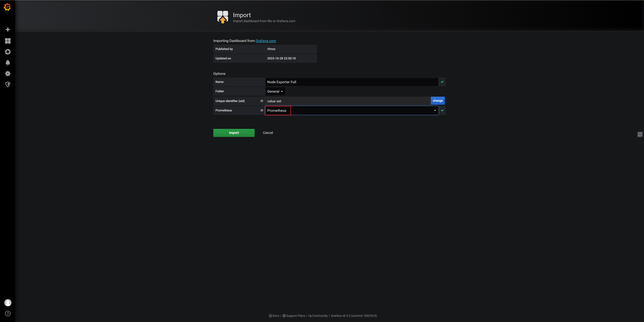
Task: Open the Explore compass icon
Action: point(8,52)
